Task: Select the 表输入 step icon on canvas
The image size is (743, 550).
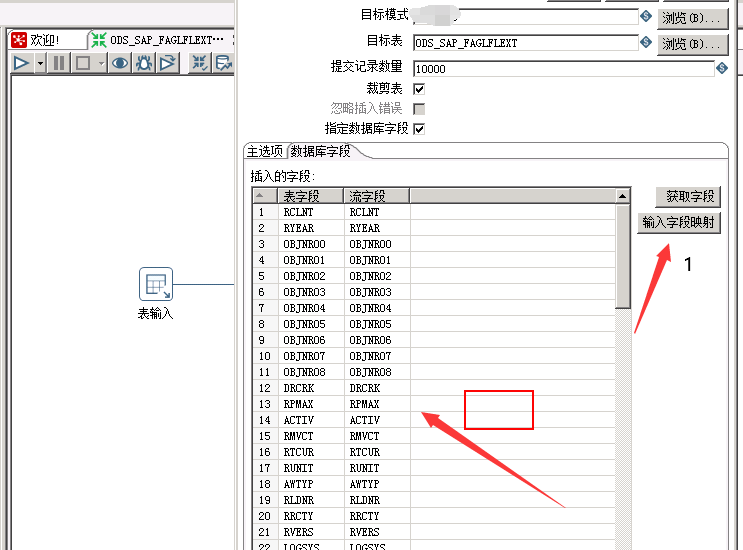Action: pyautogui.click(x=156, y=284)
